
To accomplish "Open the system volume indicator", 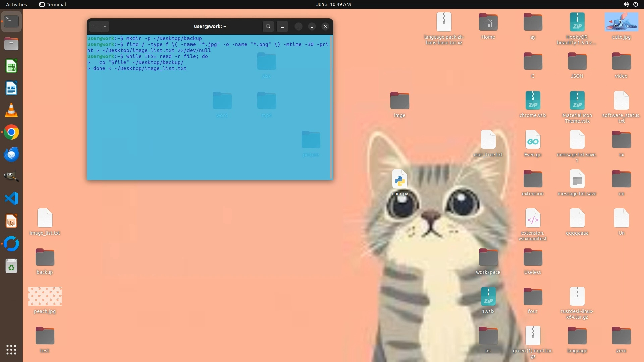I will coord(626,4).
